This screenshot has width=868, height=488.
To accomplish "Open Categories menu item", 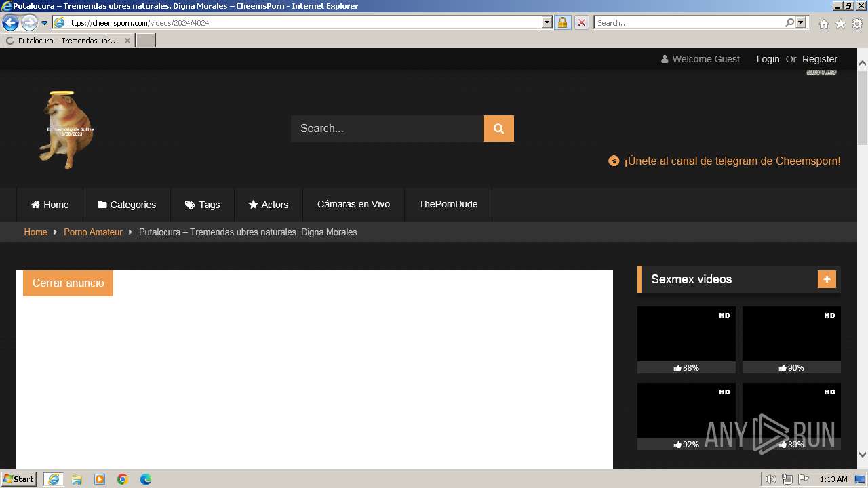I will (127, 205).
